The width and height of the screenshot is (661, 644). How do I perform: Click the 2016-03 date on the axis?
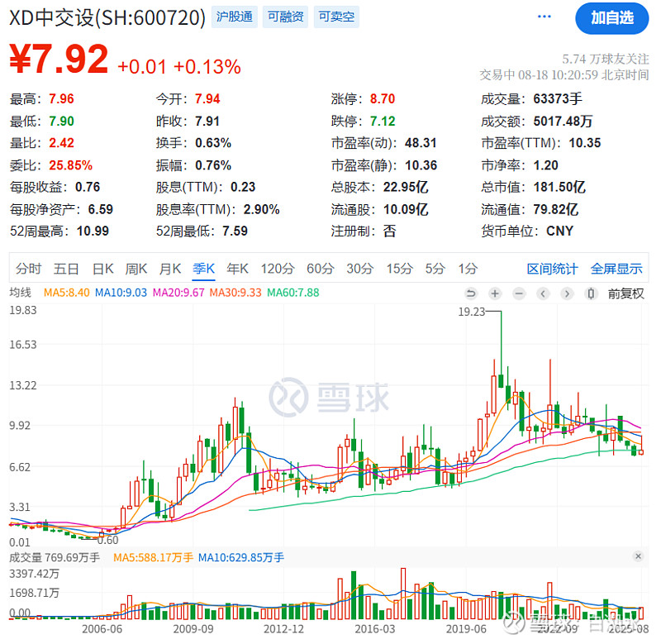(x=375, y=629)
